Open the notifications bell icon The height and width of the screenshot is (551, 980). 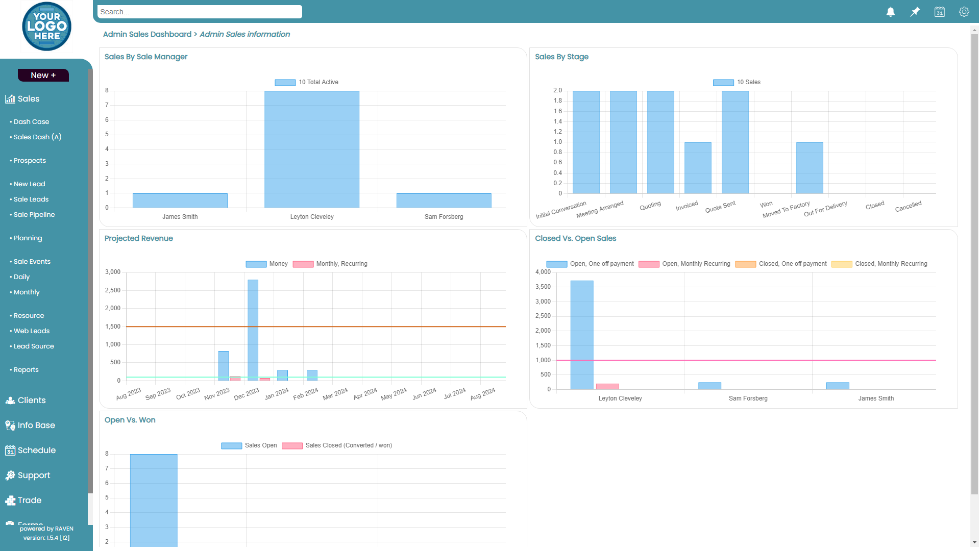[x=890, y=12]
